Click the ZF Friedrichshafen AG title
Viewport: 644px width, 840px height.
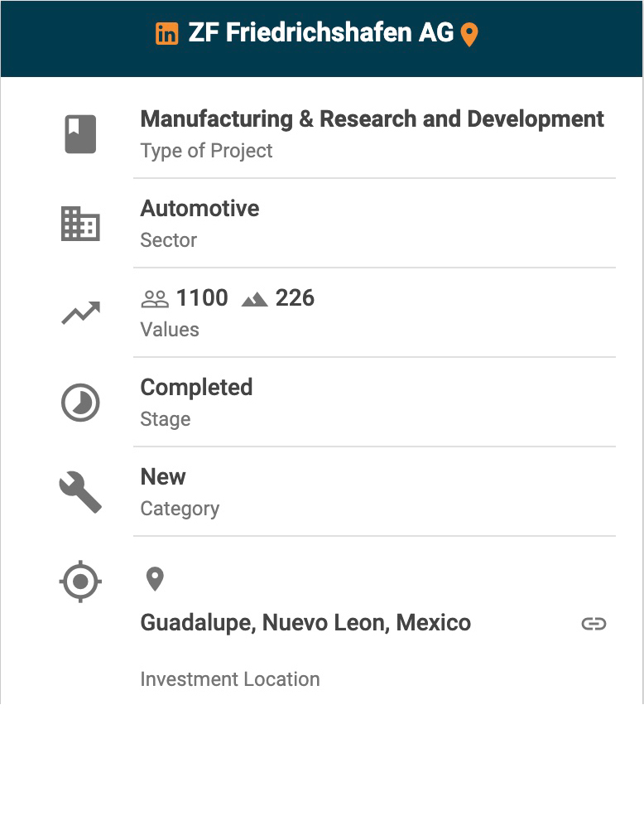click(x=321, y=33)
